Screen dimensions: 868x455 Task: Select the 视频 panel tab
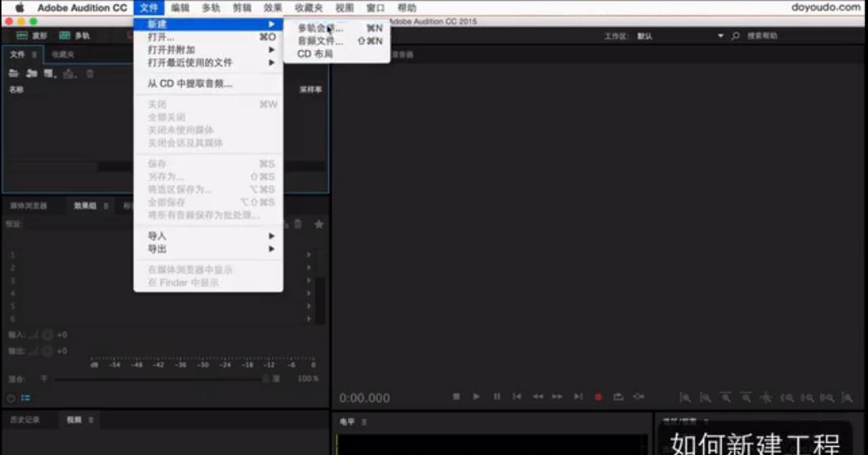pyautogui.click(x=74, y=420)
